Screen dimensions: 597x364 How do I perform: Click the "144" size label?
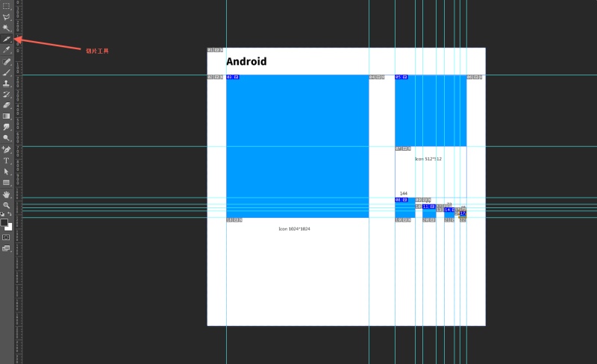(404, 193)
